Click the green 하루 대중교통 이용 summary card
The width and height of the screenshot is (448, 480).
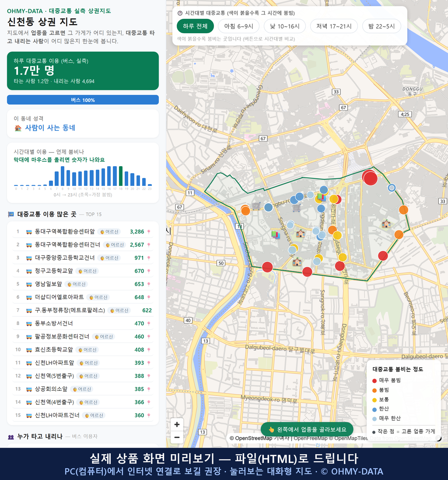tap(83, 71)
